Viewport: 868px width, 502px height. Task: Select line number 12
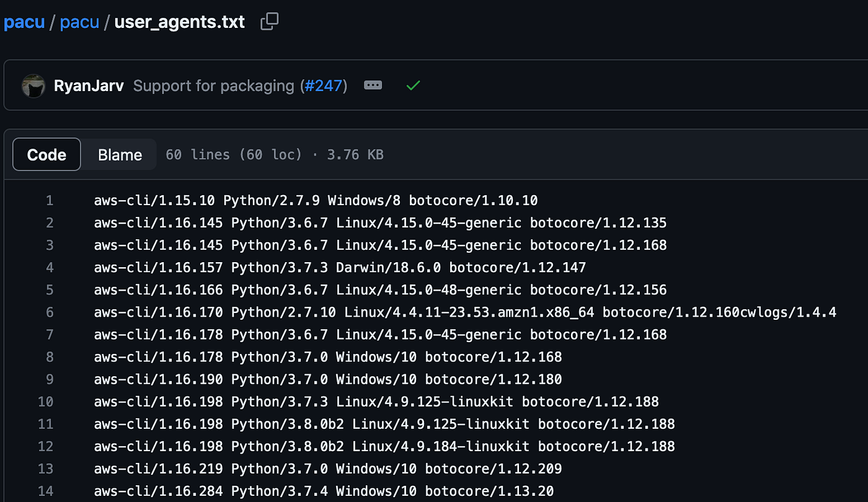(45, 446)
